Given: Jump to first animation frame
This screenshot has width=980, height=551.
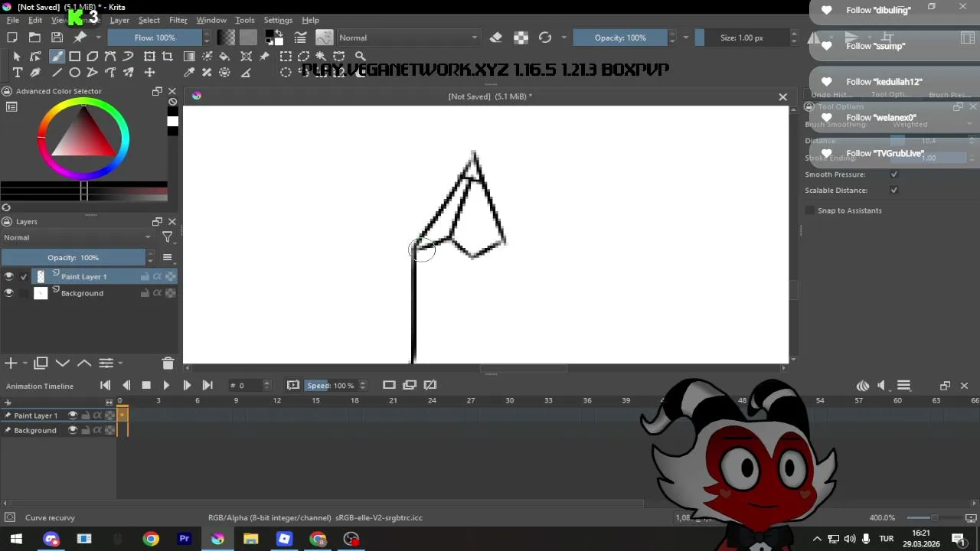Looking at the screenshot, I should pyautogui.click(x=106, y=386).
